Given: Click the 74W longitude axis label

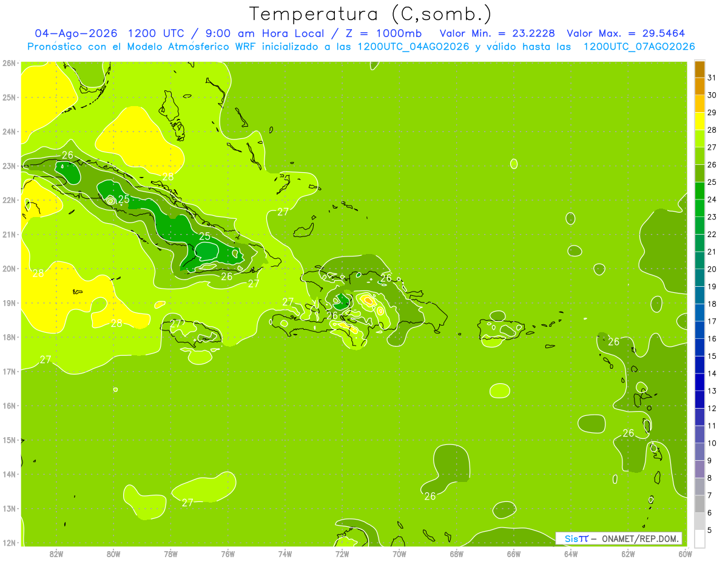Looking at the screenshot, I should click(285, 554).
